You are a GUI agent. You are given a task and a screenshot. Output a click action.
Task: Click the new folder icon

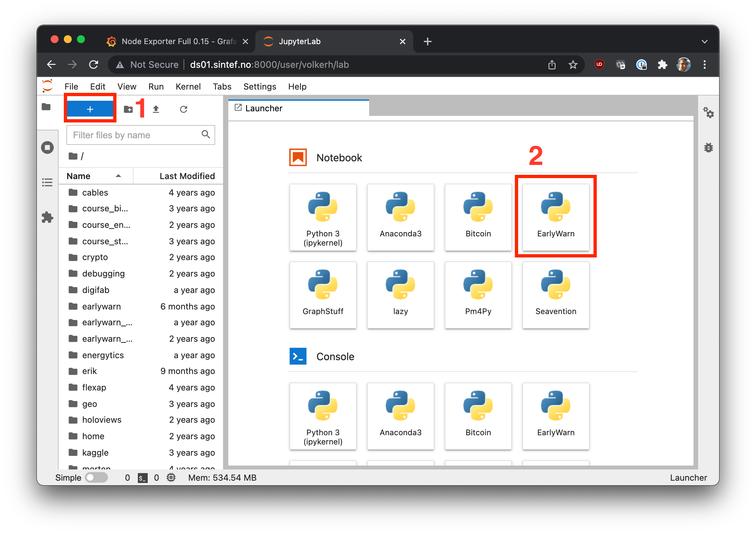point(128,109)
